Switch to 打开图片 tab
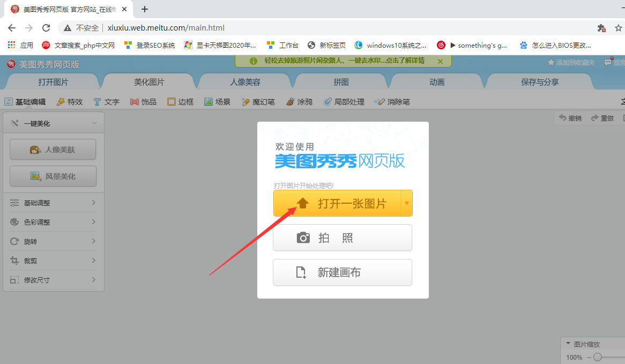625x364 pixels. [54, 82]
